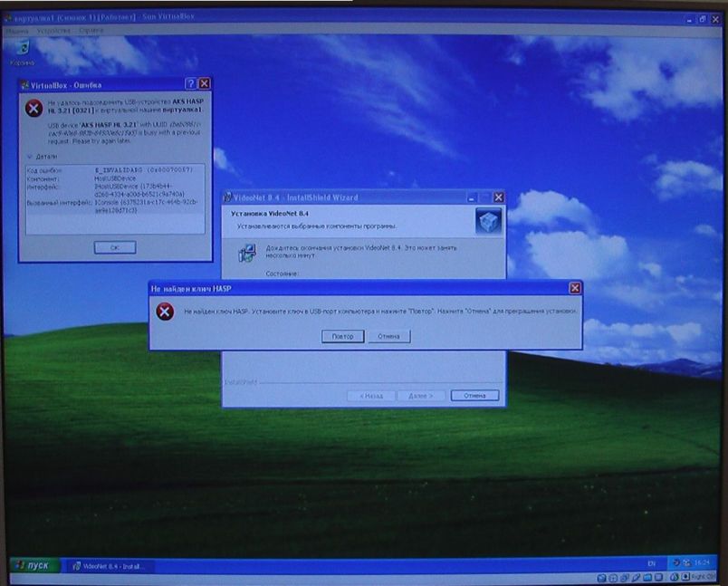Open the Справка menu in VirtualBox
728x586 pixels.
pyautogui.click(x=91, y=31)
